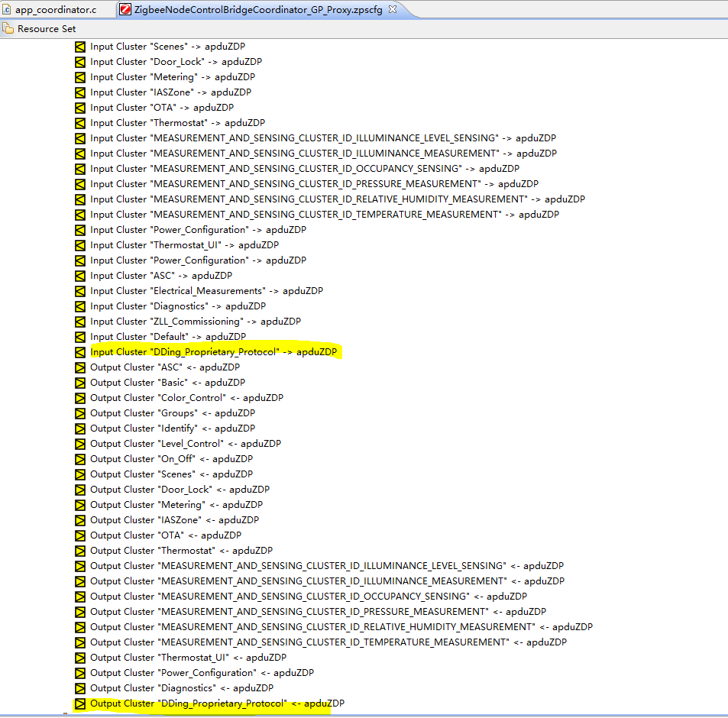Click icon of Input Cluster "ZLL_Commissioning"

(80, 322)
